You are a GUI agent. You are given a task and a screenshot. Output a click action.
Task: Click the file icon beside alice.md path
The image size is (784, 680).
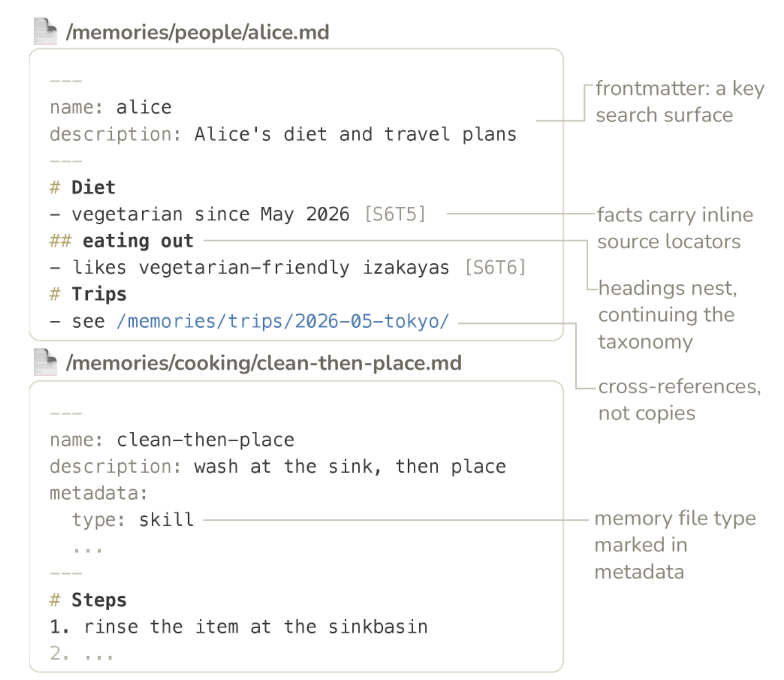coord(45,31)
